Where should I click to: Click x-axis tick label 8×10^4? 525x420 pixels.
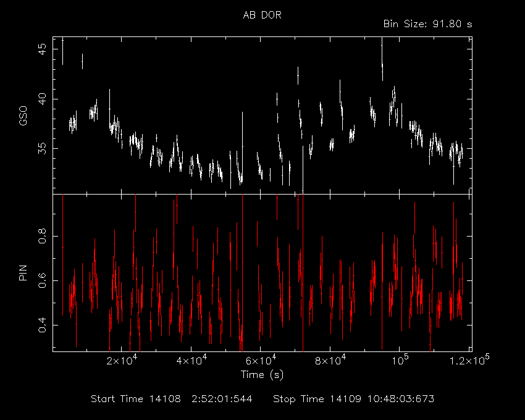[x=330, y=360]
